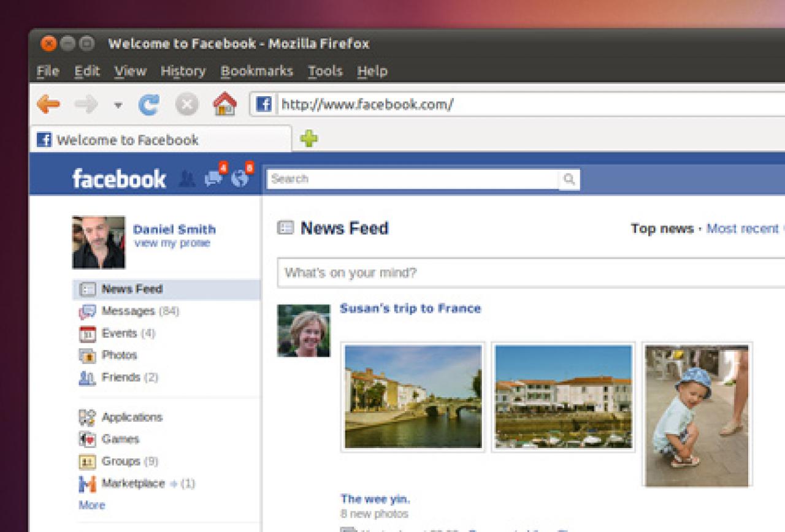Open Friends (2) in the sidebar
This screenshot has width=785, height=532.
tap(130, 377)
